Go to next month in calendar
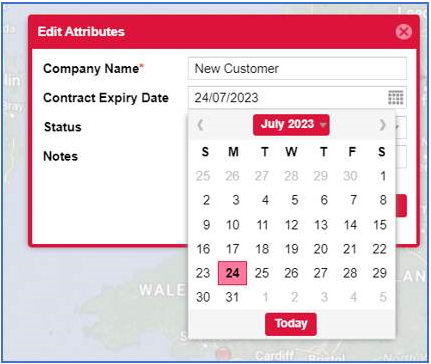Screen dimensions: 431x364 (x=382, y=125)
